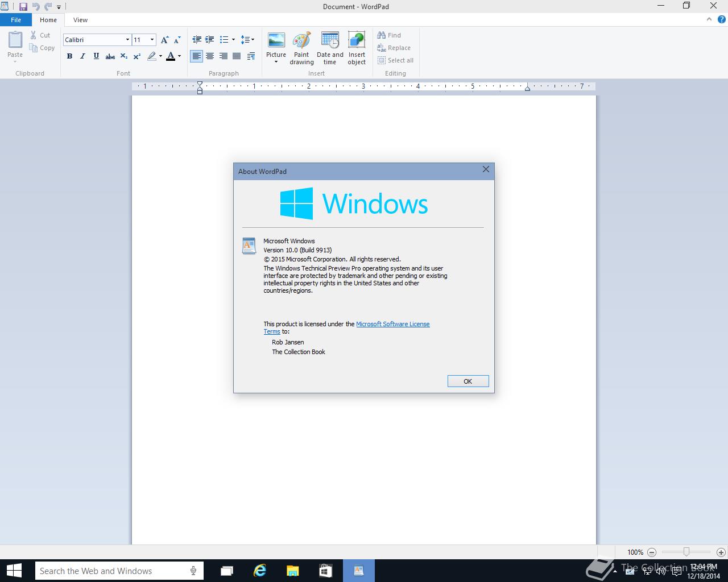The width and height of the screenshot is (728, 582).
Task: Insert a Paint drawing
Action: pyautogui.click(x=301, y=48)
